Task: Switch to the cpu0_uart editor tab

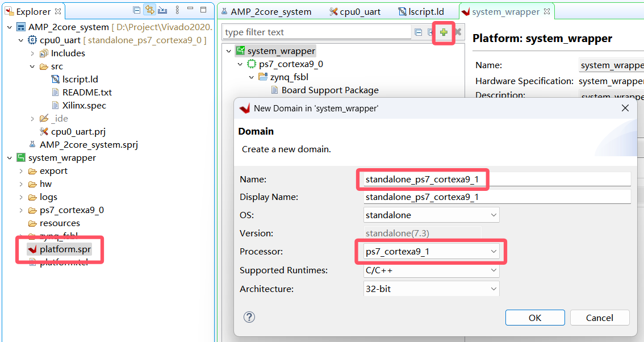Action: click(355, 11)
